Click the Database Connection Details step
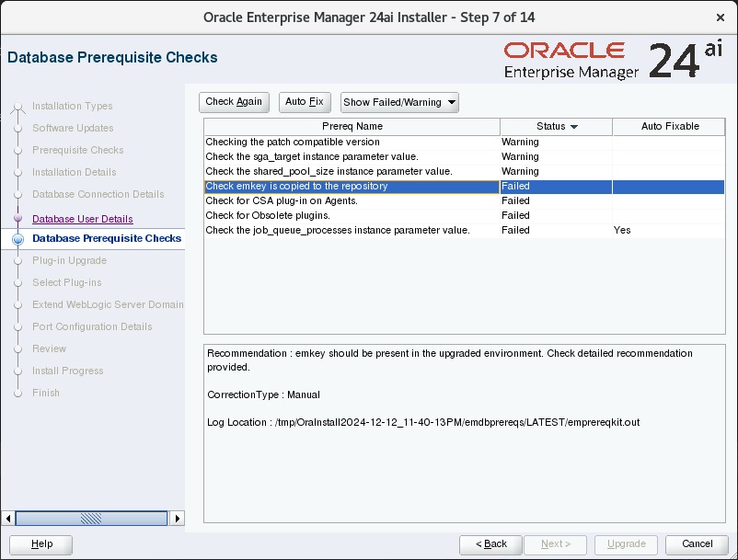 98,195
